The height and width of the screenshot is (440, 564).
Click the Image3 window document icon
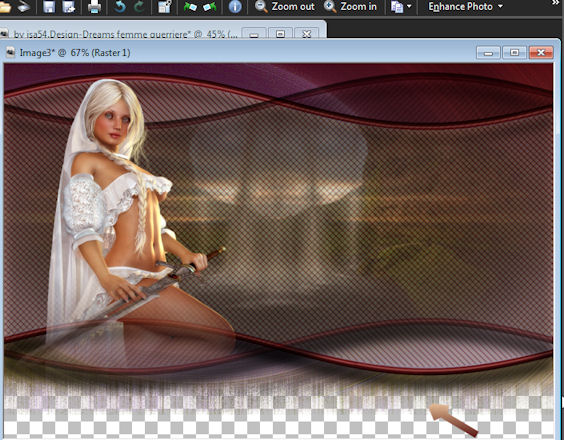pos(10,53)
